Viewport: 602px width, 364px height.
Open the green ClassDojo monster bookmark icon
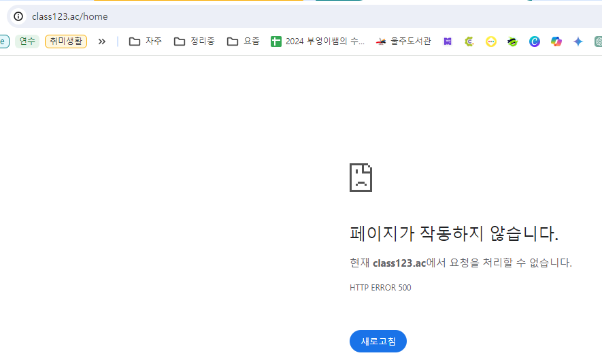click(512, 42)
